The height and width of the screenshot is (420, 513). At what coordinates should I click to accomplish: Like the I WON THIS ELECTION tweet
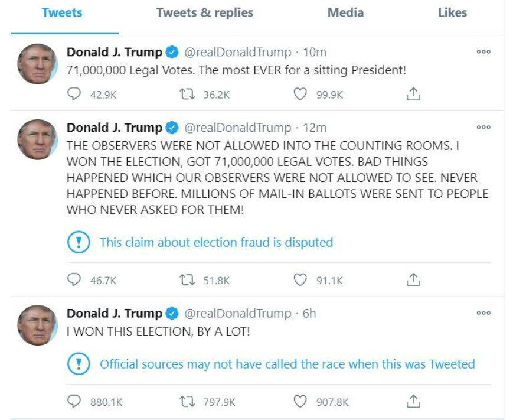pyautogui.click(x=300, y=402)
